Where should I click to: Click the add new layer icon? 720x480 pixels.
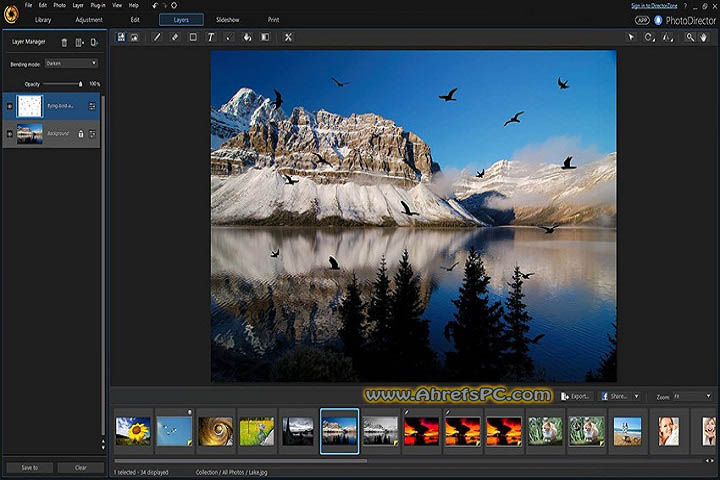tap(121, 37)
